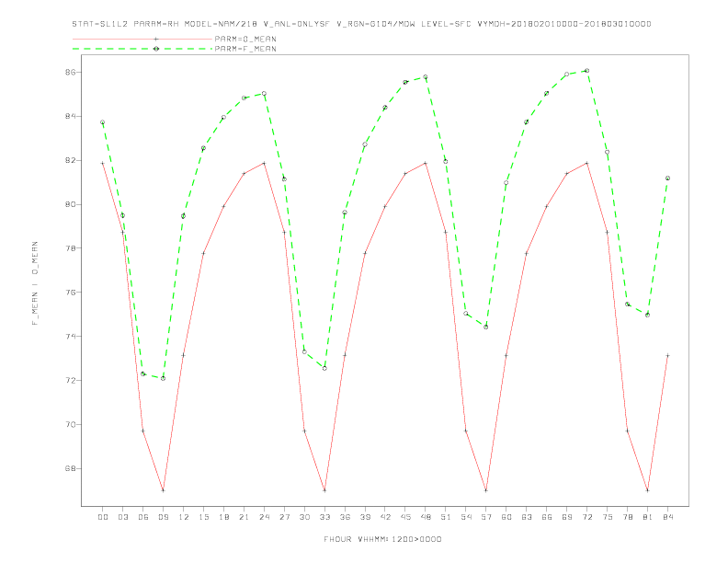Click the x-axis tick label 69
728x563 pixels.
[x=567, y=517]
